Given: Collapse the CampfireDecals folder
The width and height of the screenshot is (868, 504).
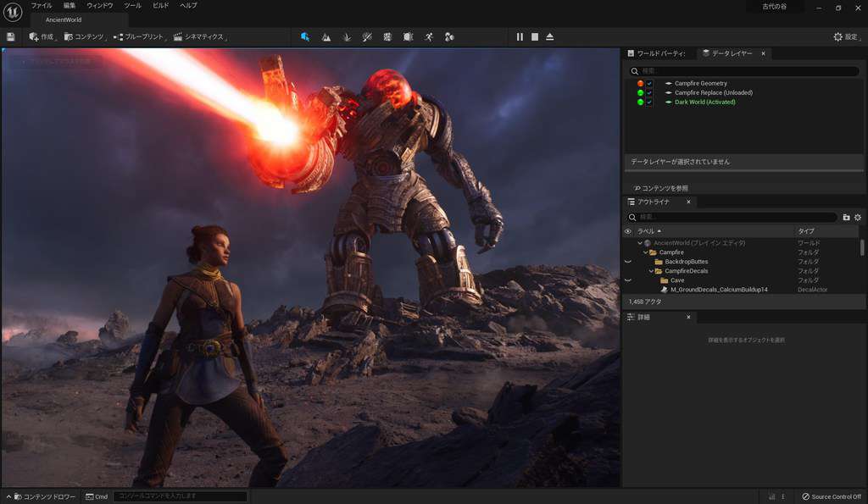Looking at the screenshot, I should point(651,271).
